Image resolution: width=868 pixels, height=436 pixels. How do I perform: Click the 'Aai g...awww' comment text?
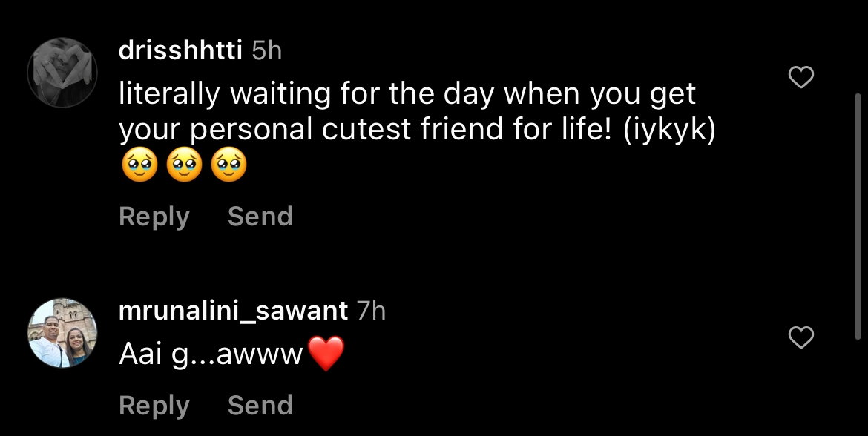[211, 355]
